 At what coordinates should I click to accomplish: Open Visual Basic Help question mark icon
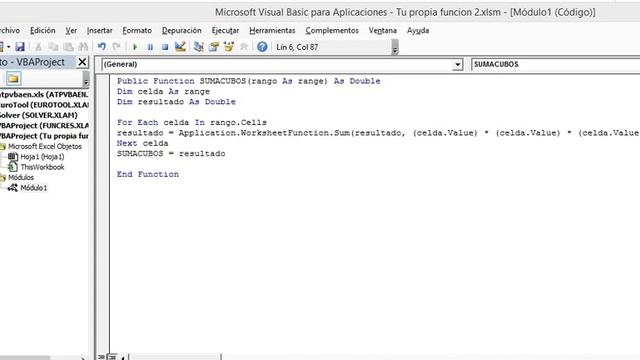(262, 47)
